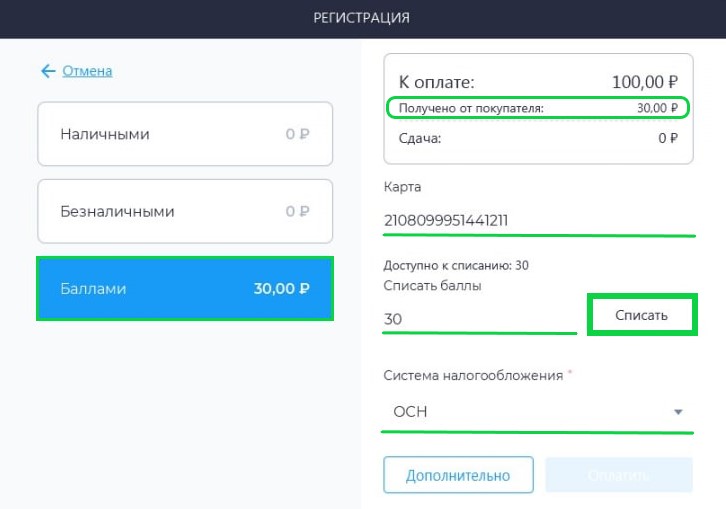726x509 pixels.
Task: Click the back arrow icon beside Отмена
Action: tap(48, 71)
